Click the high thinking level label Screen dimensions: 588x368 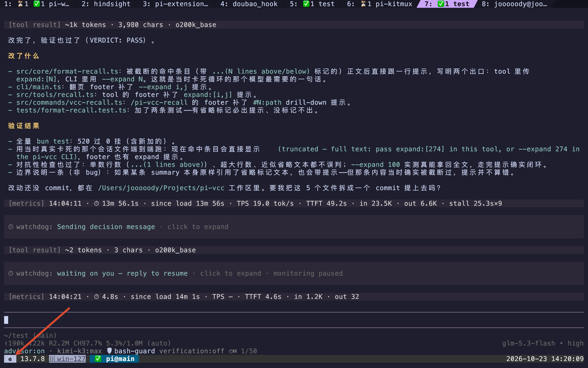point(575,343)
